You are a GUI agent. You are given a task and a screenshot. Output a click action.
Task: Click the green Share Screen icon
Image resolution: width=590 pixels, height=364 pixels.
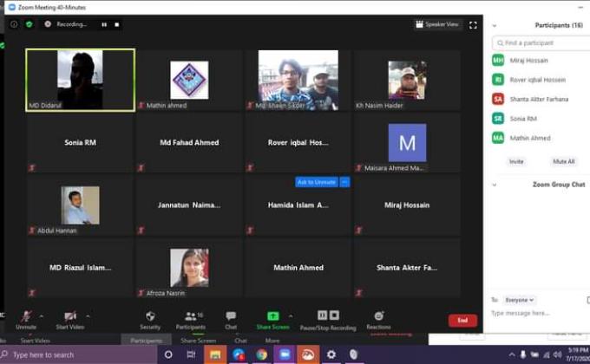[272, 316]
